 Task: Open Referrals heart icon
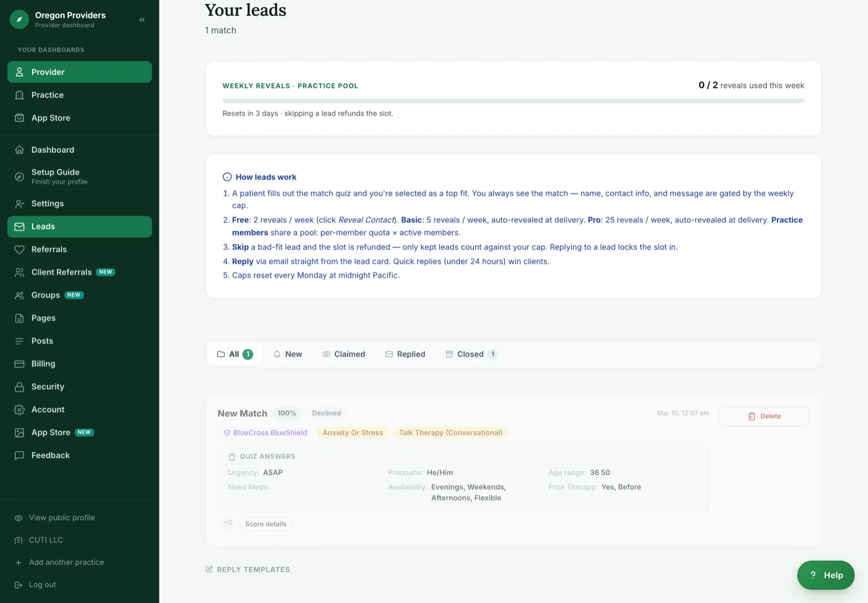coord(20,250)
